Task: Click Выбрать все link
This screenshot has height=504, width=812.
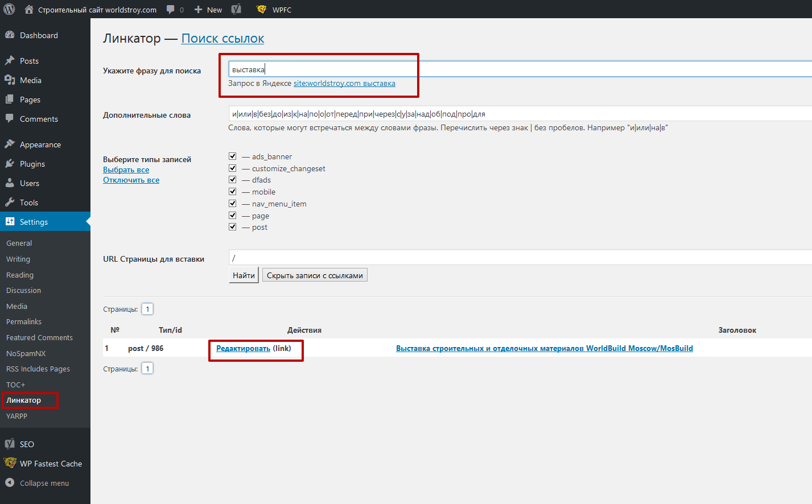Action: [126, 170]
